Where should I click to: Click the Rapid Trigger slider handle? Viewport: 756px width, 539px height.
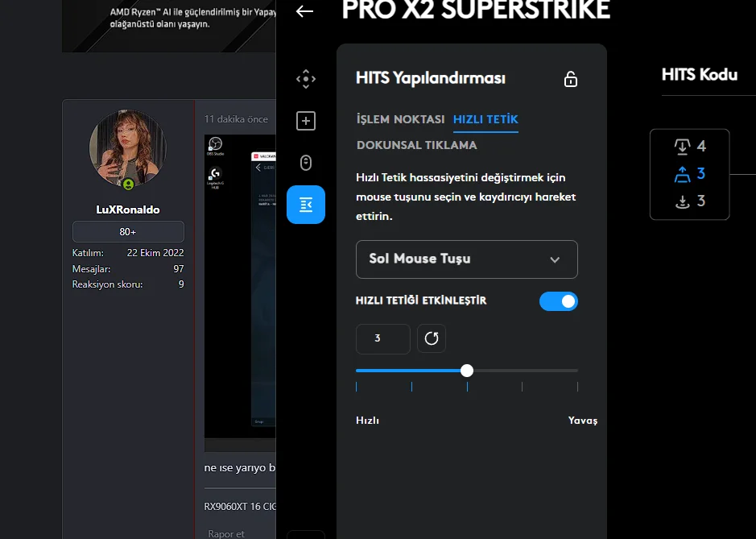click(x=467, y=371)
